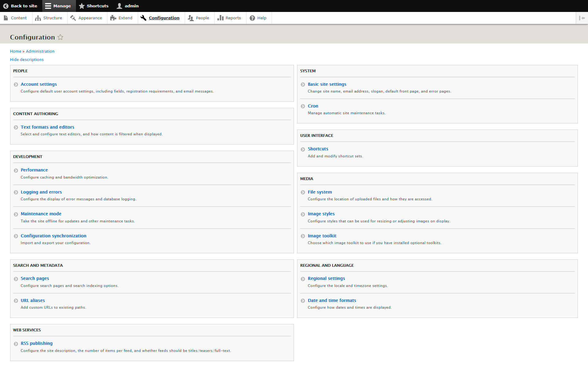Open the Content menu item
This screenshot has height=392, width=588.
coord(19,18)
